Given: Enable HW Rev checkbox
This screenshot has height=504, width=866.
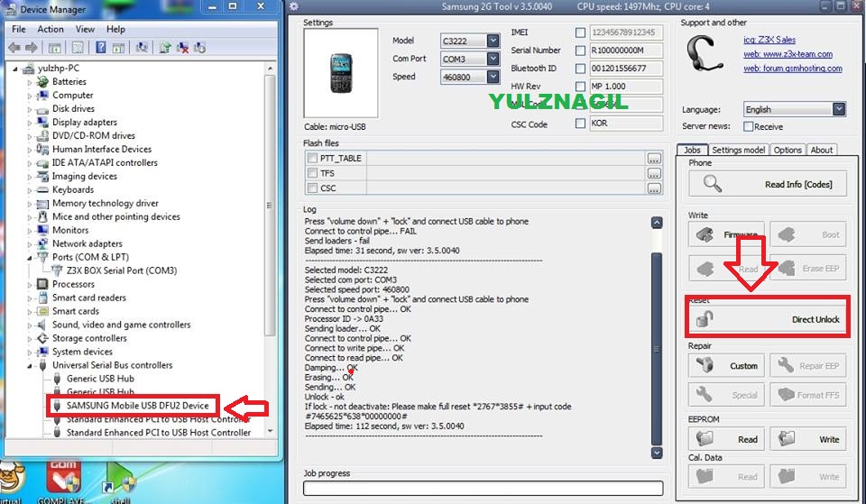Looking at the screenshot, I should click(x=580, y=87).
